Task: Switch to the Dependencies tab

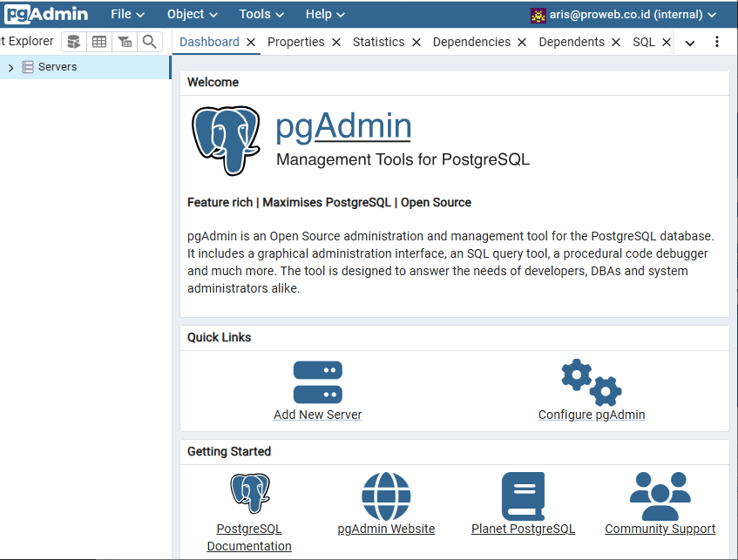Action: 471,42
